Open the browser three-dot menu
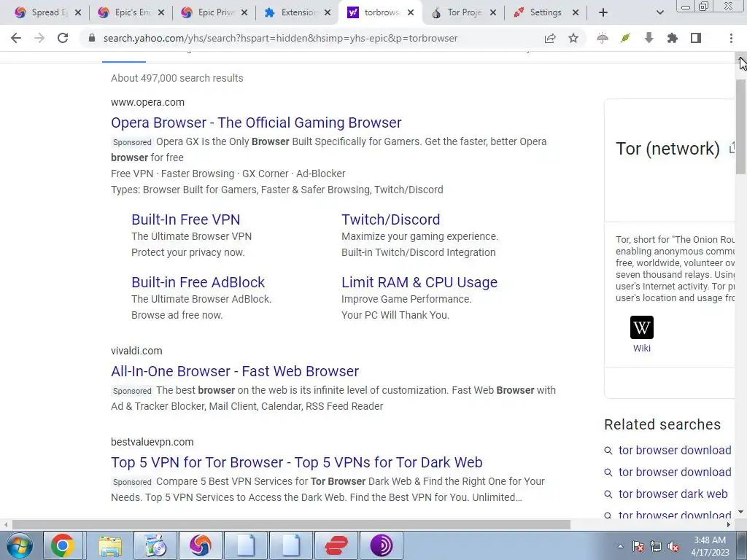747x560 pixels. 731,38
